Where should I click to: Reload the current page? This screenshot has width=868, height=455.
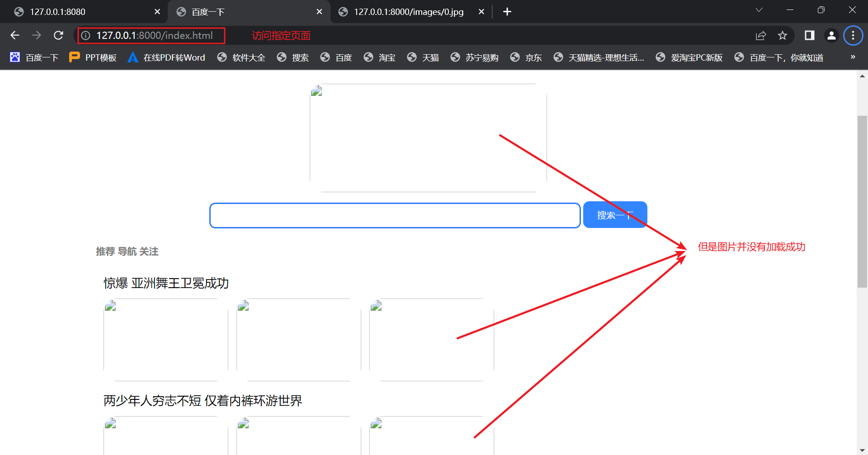[58, 35]
